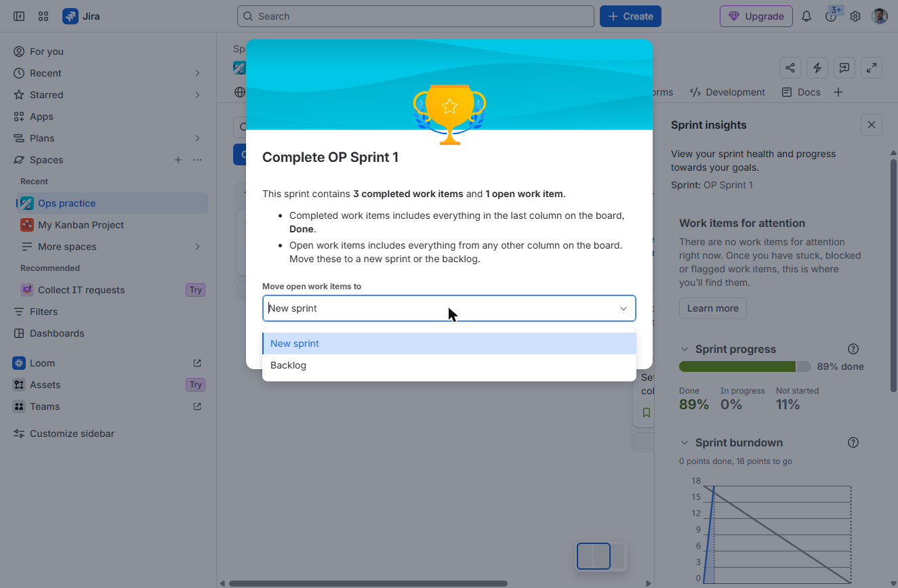Screen dimensions: 898x588
Task: Add a new tab with plus icon
Action: coord(838,92)
